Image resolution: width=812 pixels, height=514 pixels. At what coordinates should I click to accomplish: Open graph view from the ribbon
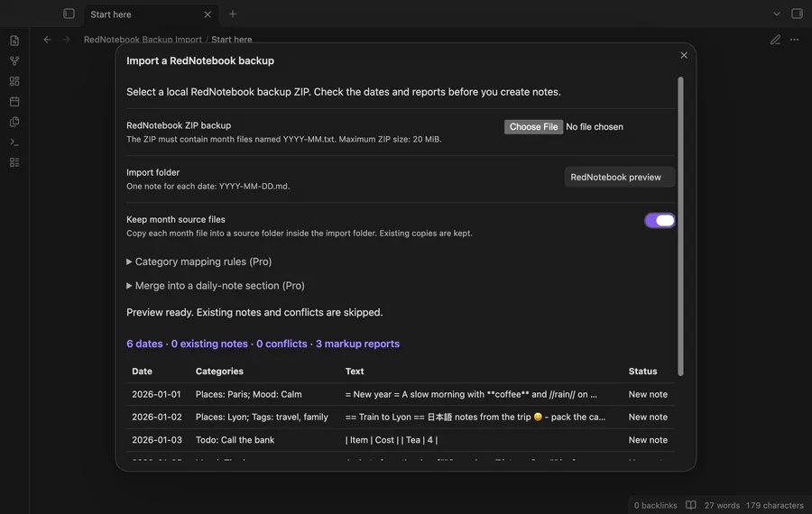click(x=14, y=60)
